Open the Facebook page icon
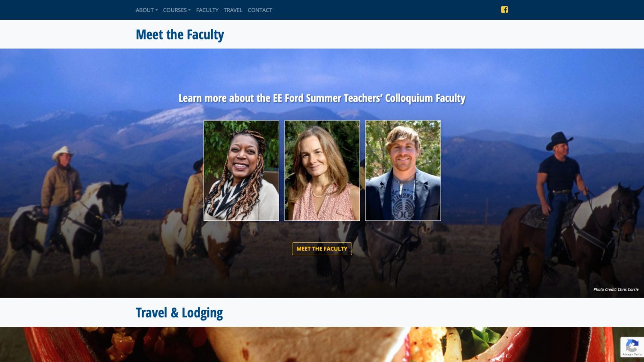644x362 pixels. click(x=504, y=9)
